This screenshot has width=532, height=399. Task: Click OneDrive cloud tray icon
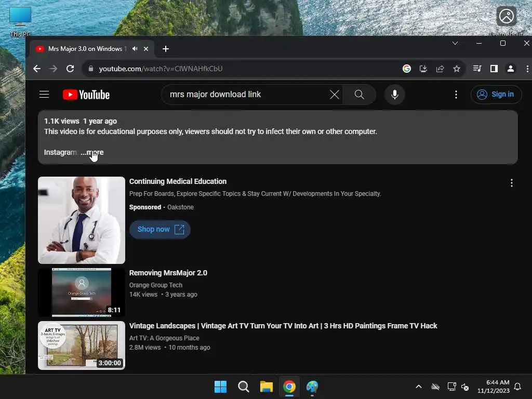tap(435, 387)
